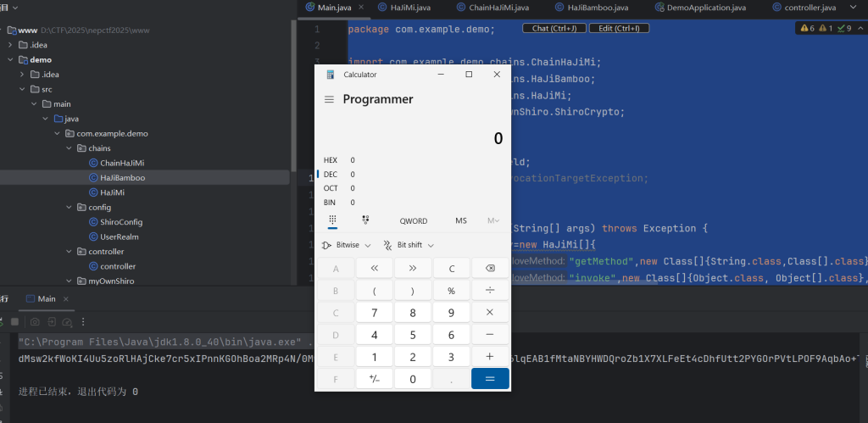Select the full keypad icon
This screenshot has height=423, width=868.
[332, 220]
